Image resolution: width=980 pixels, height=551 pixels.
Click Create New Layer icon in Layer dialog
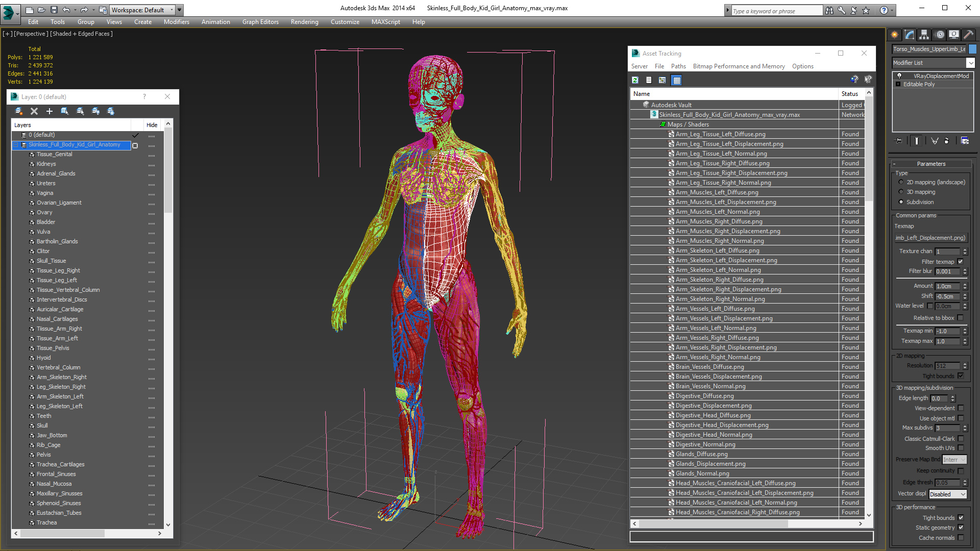tap(19, 111)
